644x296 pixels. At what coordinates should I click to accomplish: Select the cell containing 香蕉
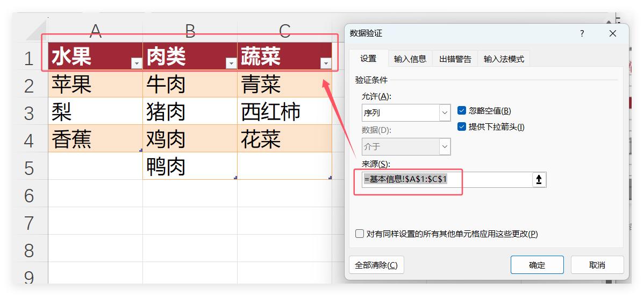95,139
